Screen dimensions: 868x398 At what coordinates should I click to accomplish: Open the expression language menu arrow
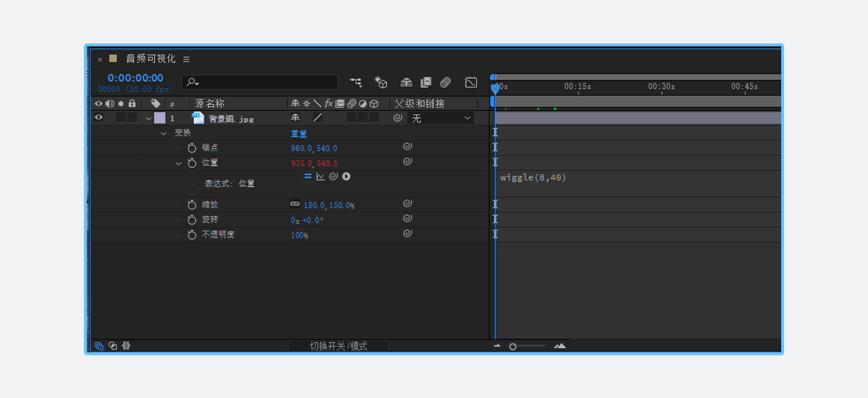click(x=346, y=176)
